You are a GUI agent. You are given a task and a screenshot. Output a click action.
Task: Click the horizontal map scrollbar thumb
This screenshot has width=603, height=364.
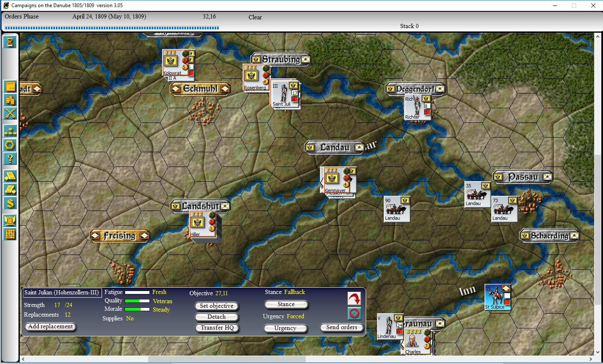[x=227, y=359]
